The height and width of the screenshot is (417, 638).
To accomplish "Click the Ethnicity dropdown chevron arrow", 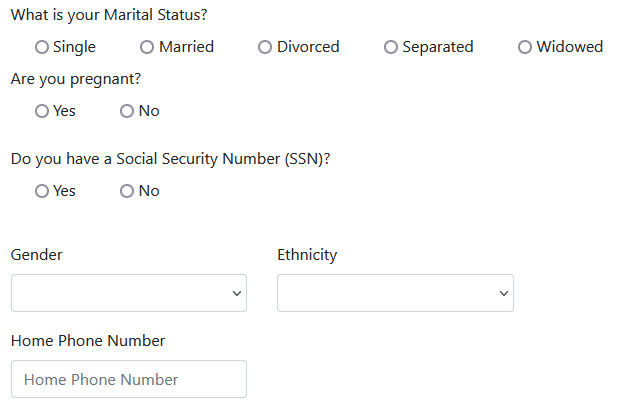I will tap(503, 293).
